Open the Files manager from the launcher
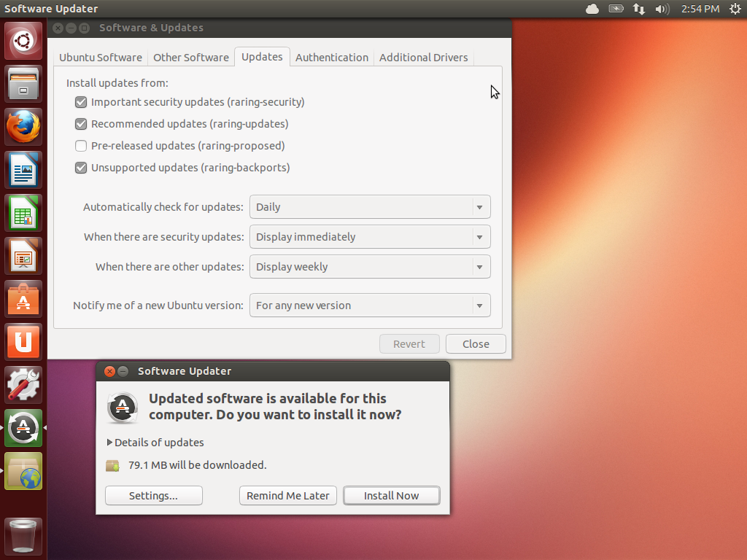The image size is (747, 560). [23, 84]
